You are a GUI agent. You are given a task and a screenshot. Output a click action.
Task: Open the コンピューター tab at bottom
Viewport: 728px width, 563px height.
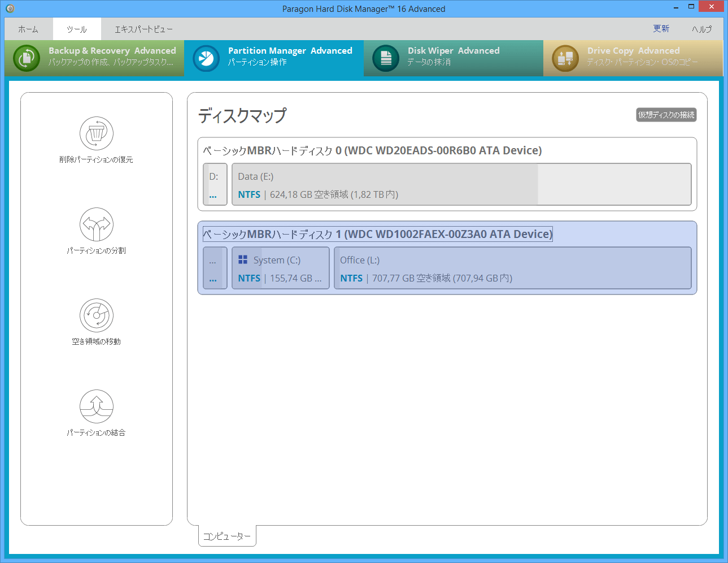click(x=227, y=536)
